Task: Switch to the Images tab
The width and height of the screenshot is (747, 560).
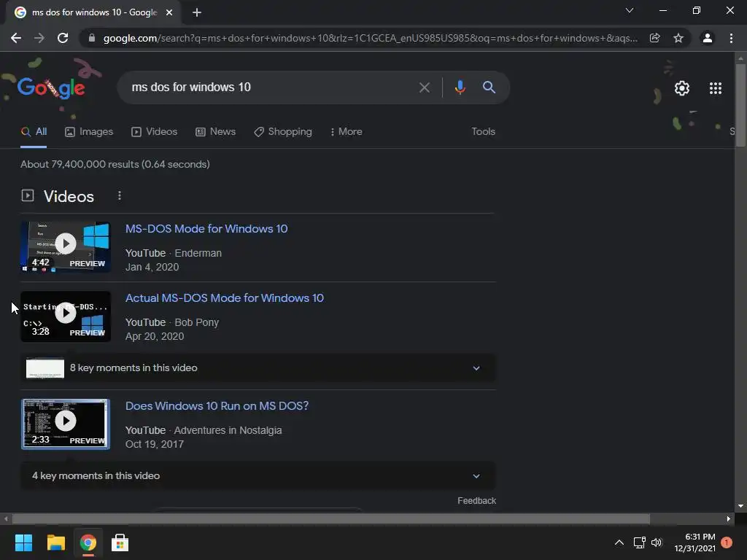Action: click(89, 132)
